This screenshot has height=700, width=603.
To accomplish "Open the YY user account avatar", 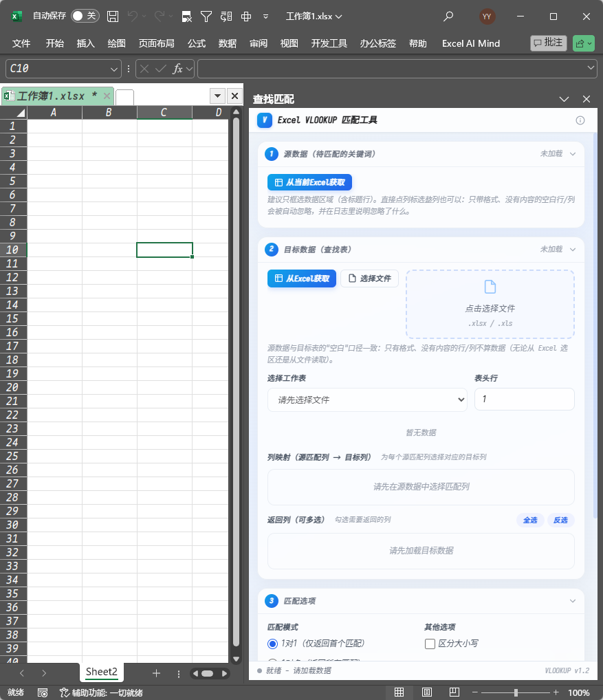I will pyautogui.click(x=487, y=17).
